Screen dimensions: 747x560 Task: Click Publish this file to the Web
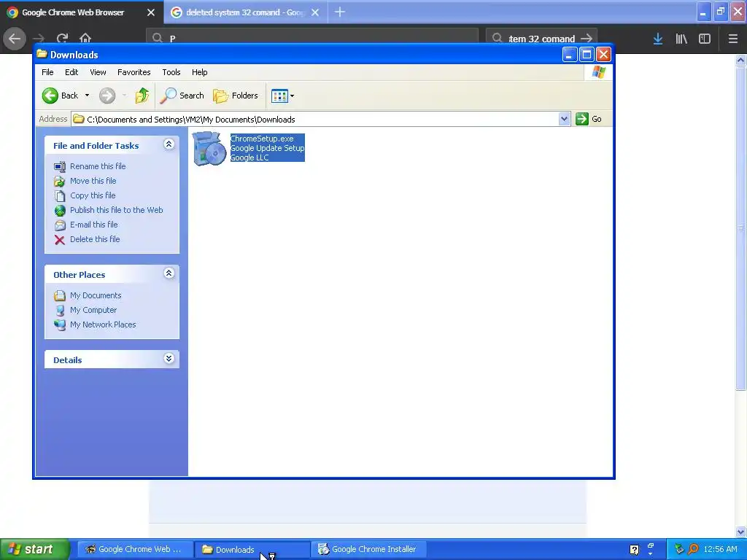[x=116, y=210]
